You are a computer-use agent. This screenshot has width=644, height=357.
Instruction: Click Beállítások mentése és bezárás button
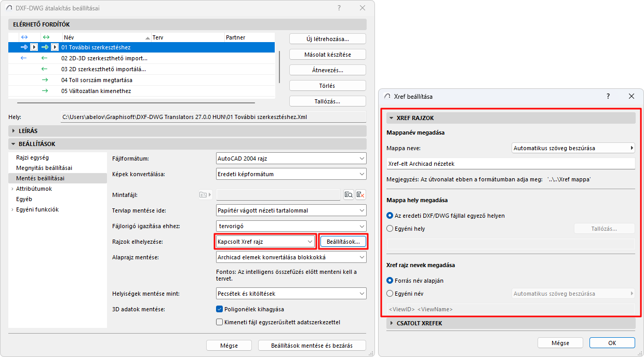pyautogui.click(x=312, y=346)
